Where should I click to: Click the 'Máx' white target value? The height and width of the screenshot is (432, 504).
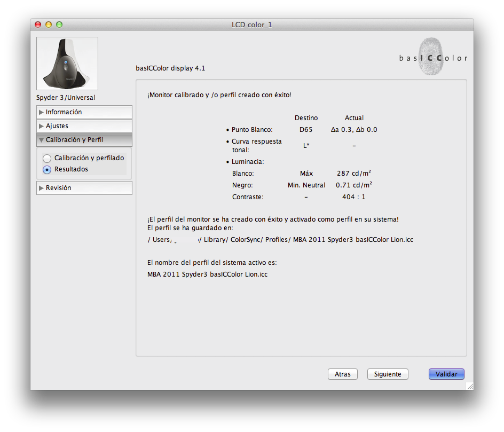[306, 173]
